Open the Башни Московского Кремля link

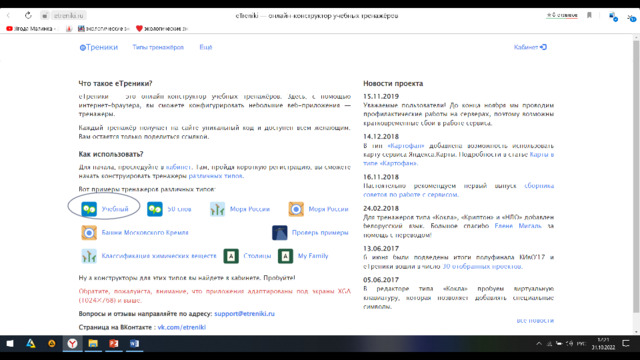click(145, 233)
